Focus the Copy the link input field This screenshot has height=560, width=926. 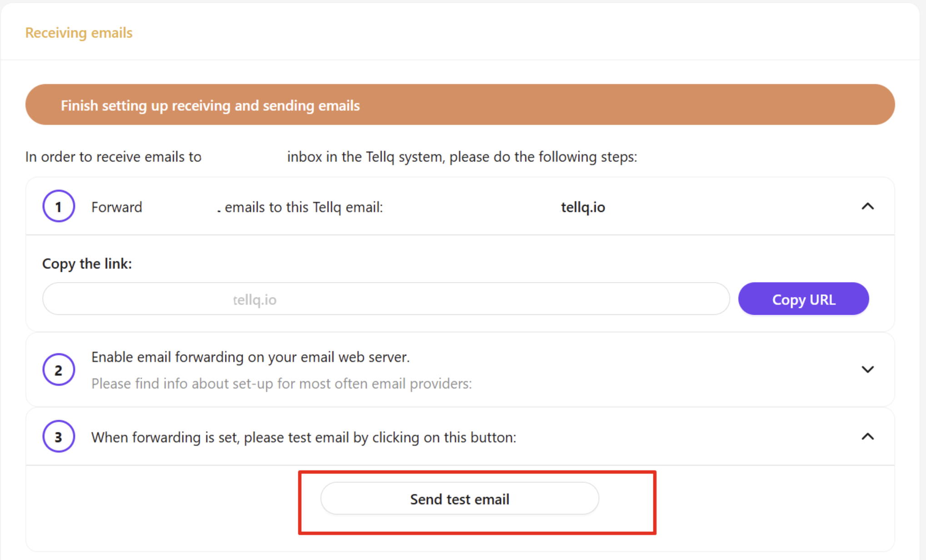point(386,299)
